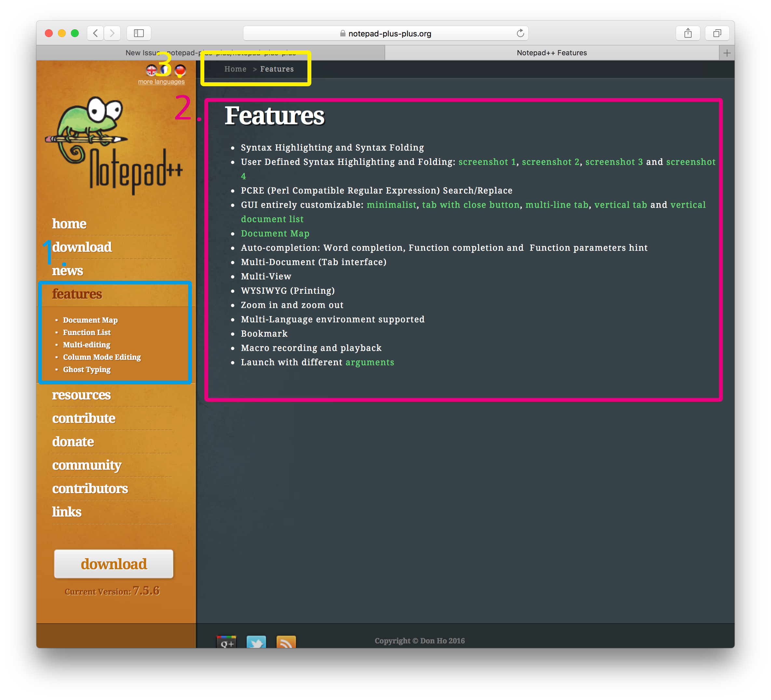Click the Safari back arrow button
Image resolution: width=771 pixels, height=700 pixels.
click(95, 33)
